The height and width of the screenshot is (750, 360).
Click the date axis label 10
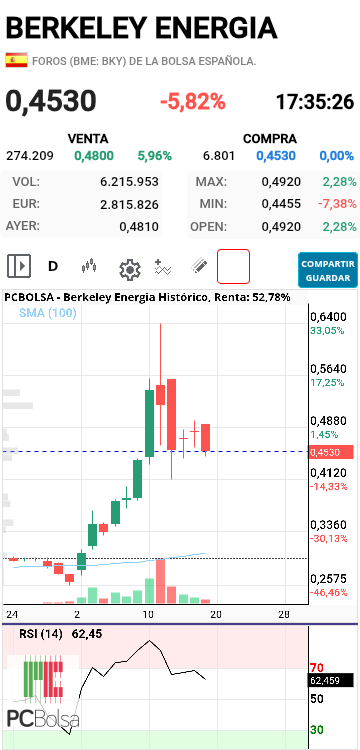click(x=149, y=614)
